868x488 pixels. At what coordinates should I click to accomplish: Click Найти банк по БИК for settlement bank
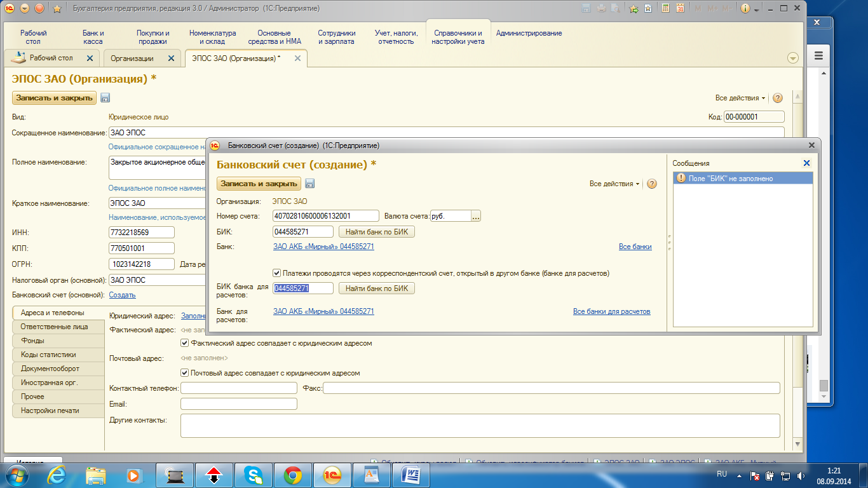(377, 288)
